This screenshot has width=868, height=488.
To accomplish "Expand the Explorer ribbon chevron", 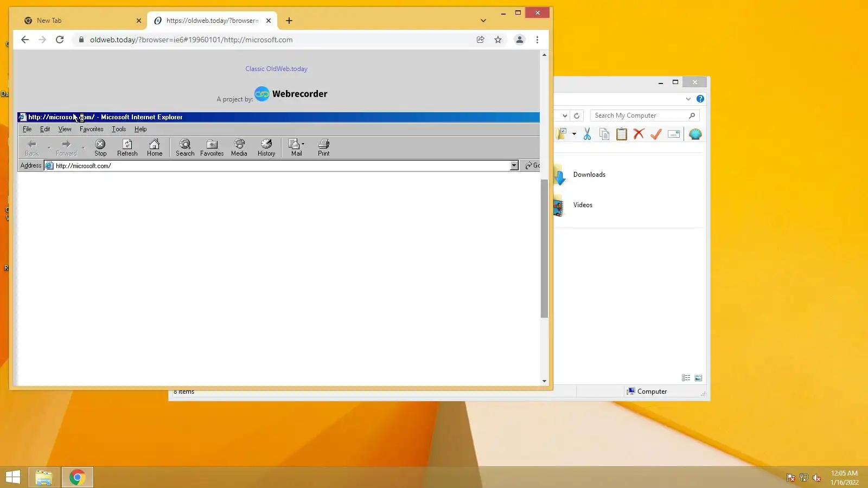I will click(x=688, y=99).
